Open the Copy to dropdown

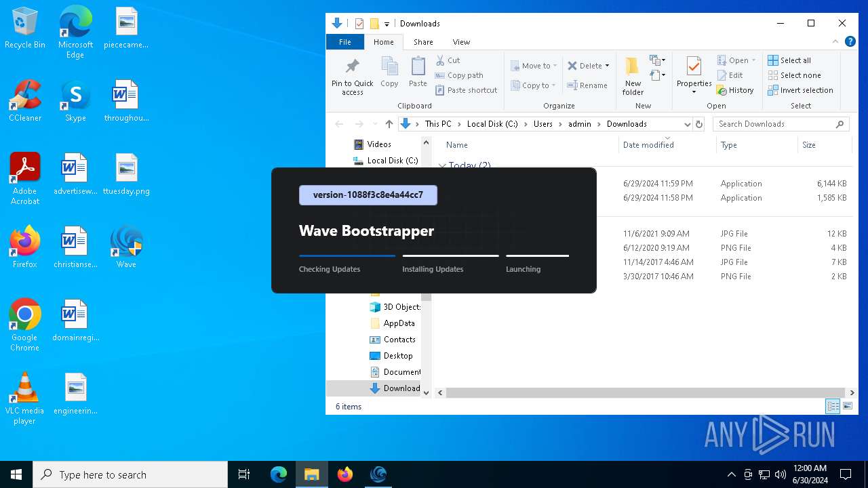[x=534, y=85]
